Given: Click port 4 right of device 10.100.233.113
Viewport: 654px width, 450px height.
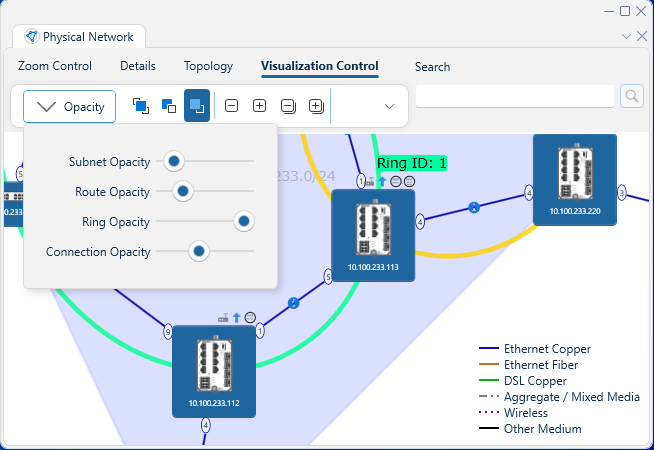Looking at the screenshot, I should pos(420,221).
